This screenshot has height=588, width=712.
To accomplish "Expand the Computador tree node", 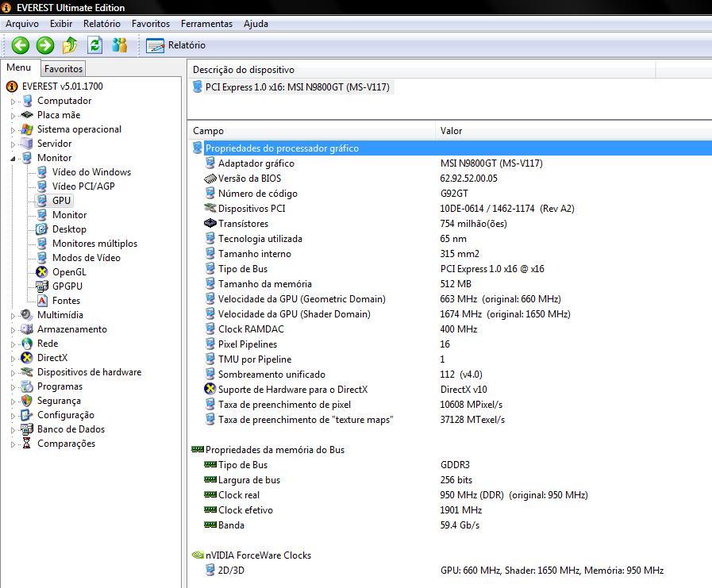I will coord(13,102).
